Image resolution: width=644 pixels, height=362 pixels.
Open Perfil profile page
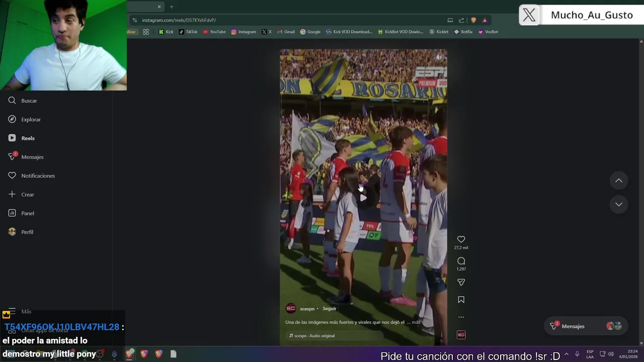pos(21,232)
